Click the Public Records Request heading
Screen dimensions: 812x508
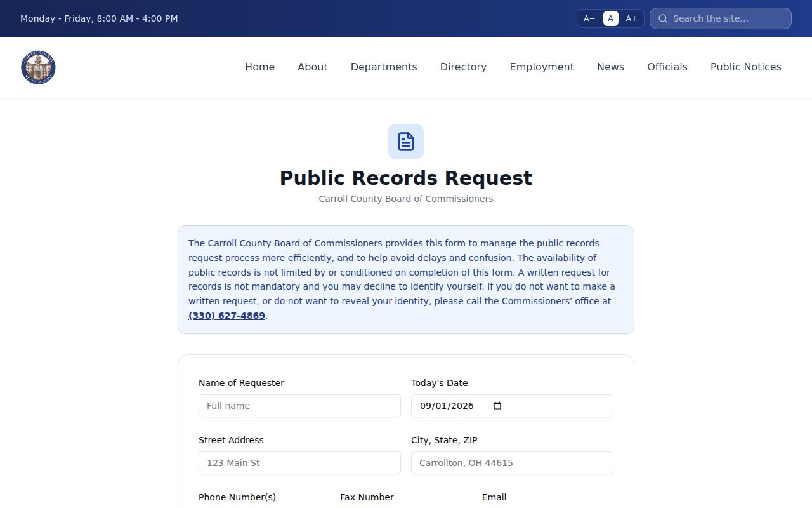tap(406, 178)
